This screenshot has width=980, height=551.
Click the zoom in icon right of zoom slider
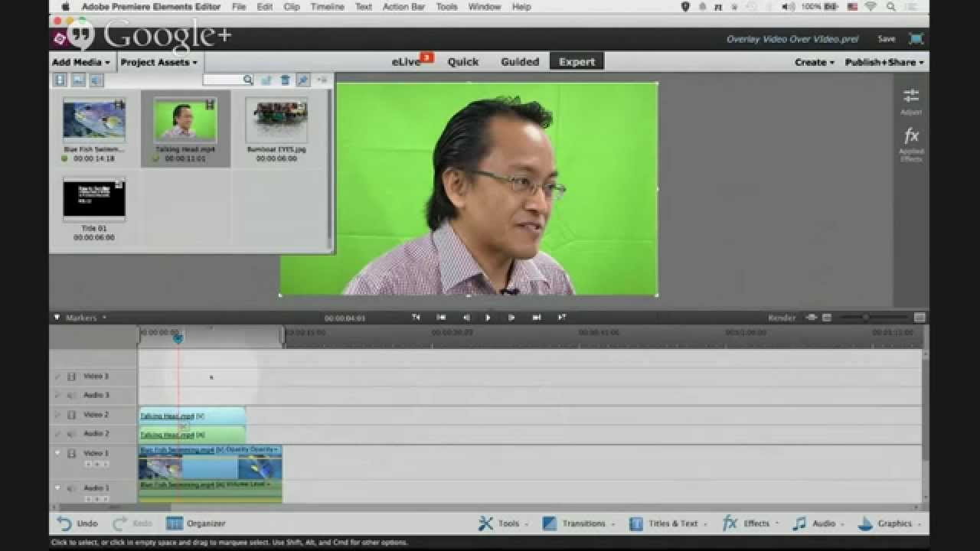click(x=920, y=318)
